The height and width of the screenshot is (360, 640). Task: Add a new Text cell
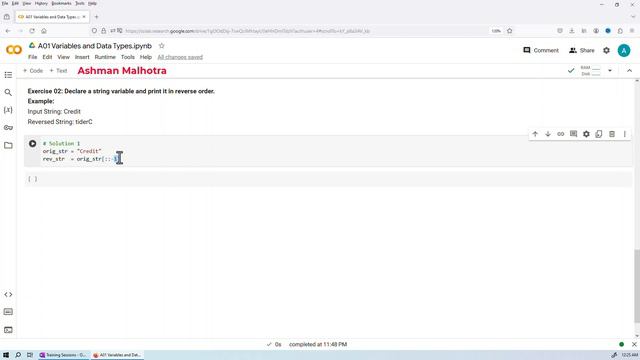[x=58, y=71]
